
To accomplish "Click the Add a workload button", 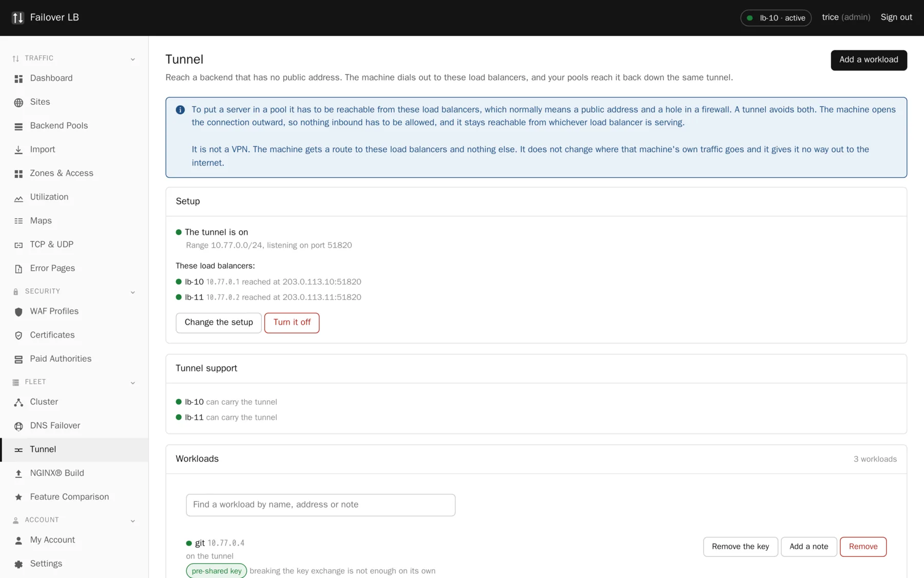I will pyautogui.click(x=869, y=60).
